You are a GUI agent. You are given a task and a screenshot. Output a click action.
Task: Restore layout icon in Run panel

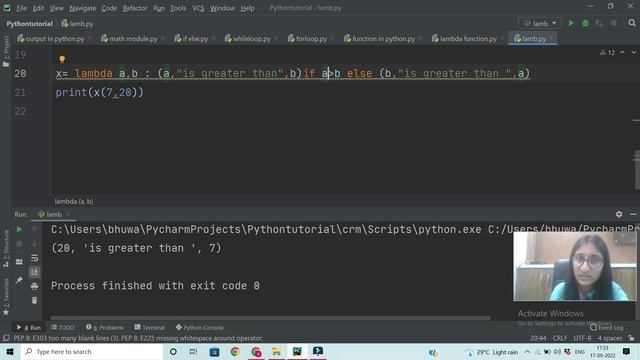(19, 262)
